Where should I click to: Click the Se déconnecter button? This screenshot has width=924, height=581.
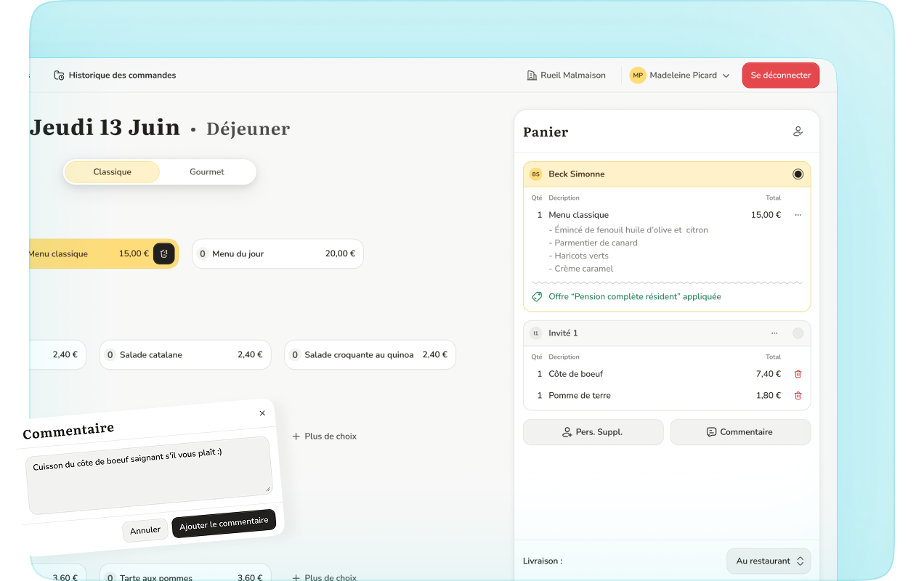click(x=780, y=76)
